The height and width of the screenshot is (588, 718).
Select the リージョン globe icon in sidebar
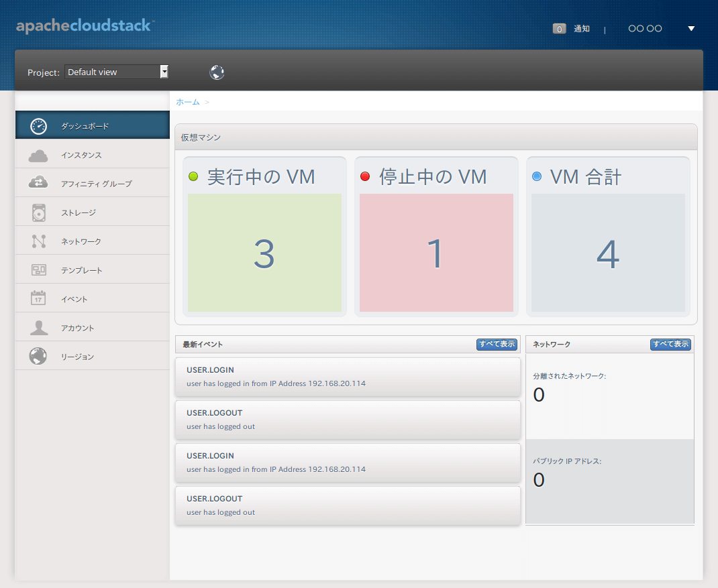point(38,357)
